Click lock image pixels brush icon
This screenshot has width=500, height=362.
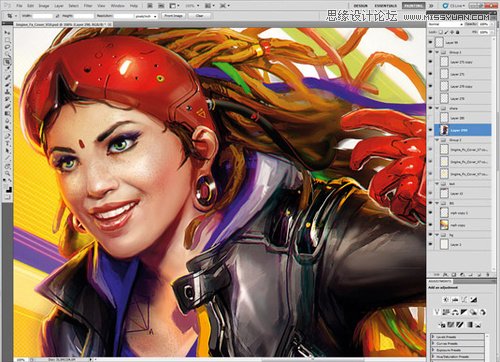[x=447, y=32]
